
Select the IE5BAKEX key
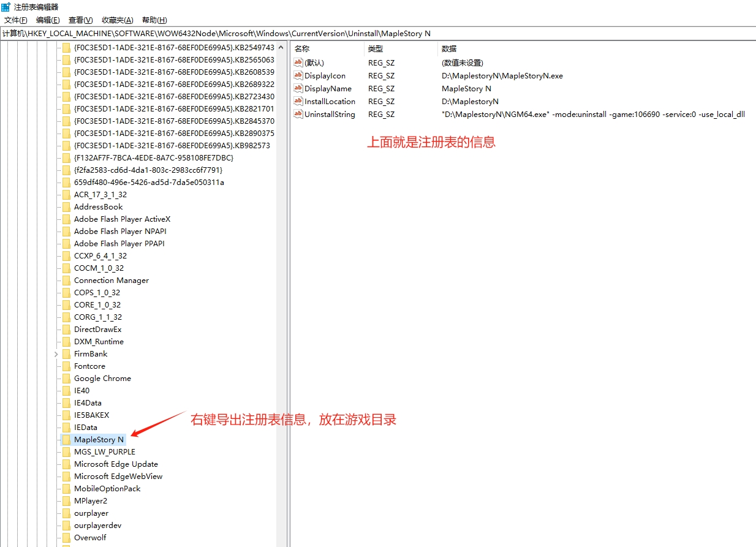click(91, 415)
